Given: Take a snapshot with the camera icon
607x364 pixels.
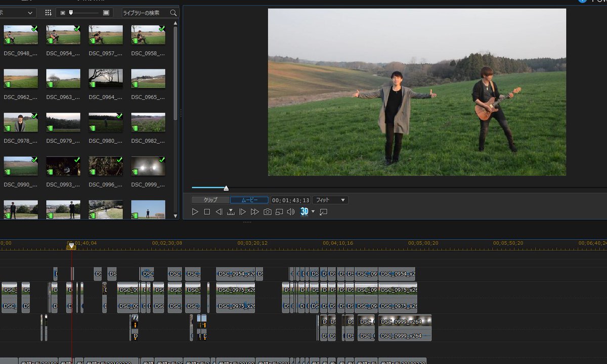Looking at the screenshot, I should [267, 212].
